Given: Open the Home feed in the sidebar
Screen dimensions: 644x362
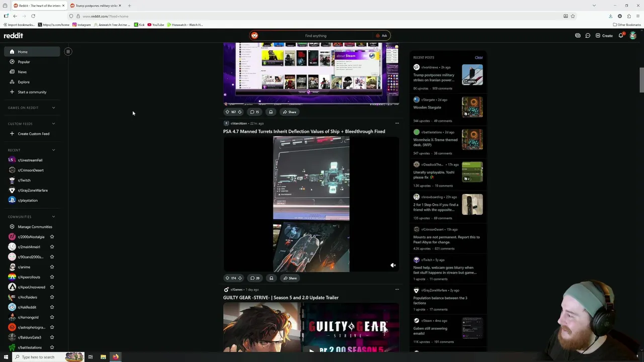Looking at the screenshot, I should 32,52.
